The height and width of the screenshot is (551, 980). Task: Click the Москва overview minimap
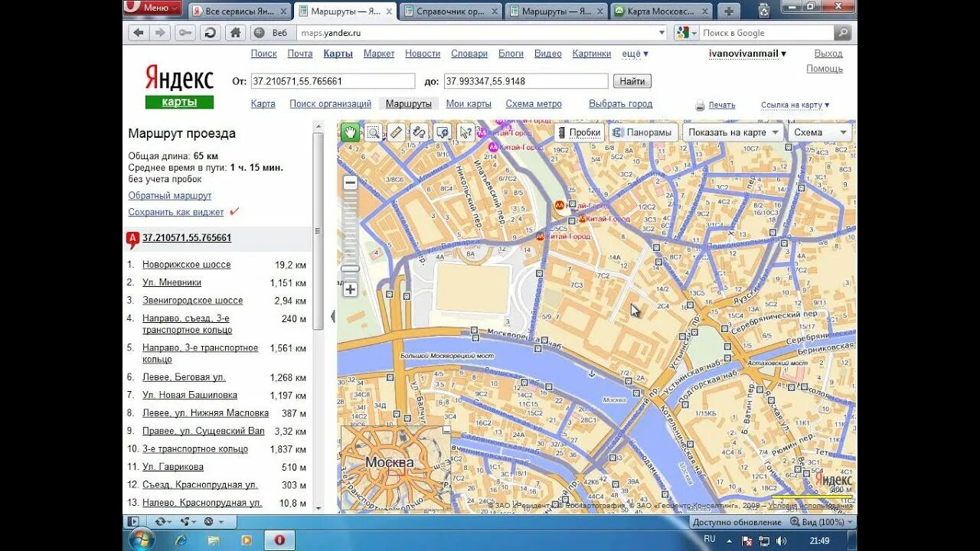(x=394, y=467)
